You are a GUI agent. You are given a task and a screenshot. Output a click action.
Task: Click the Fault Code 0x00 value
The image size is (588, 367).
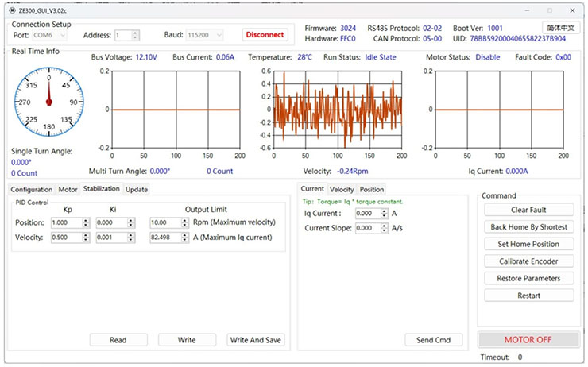(x=563, y=57)
